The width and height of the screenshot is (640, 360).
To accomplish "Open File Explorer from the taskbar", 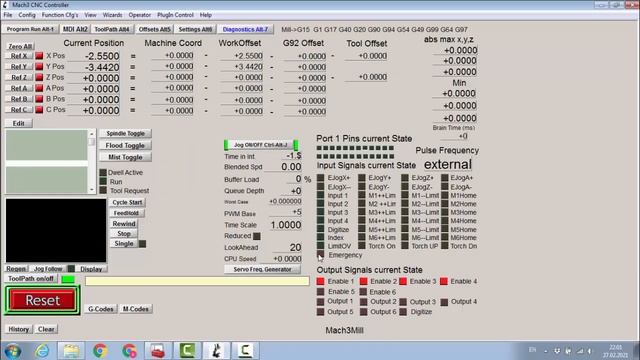I will tap(71, 351).
